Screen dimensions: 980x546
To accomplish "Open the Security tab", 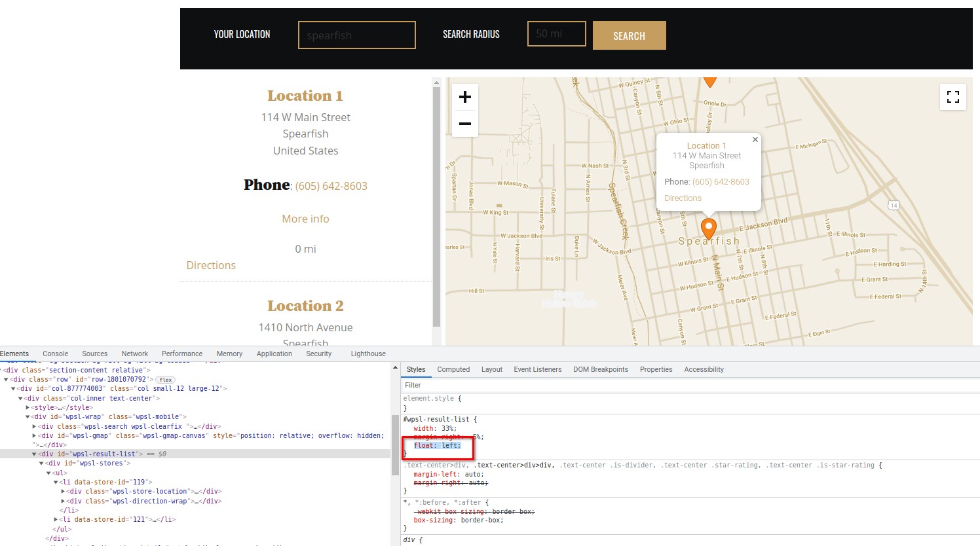I will 319,354.
